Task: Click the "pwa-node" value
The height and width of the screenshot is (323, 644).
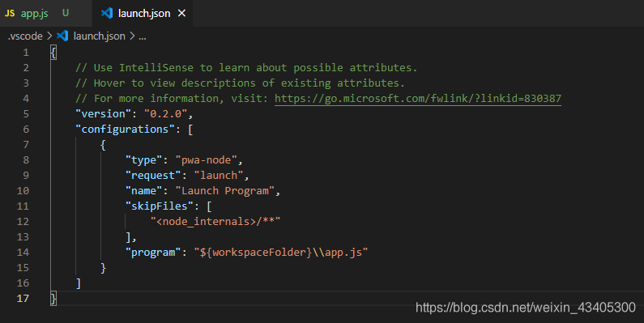Action: tap(207, 160)
